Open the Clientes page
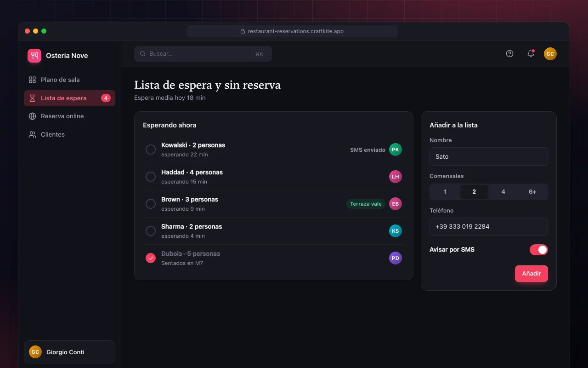The width and height of the screenshot is (588, 368). click(x=69, y=134)
